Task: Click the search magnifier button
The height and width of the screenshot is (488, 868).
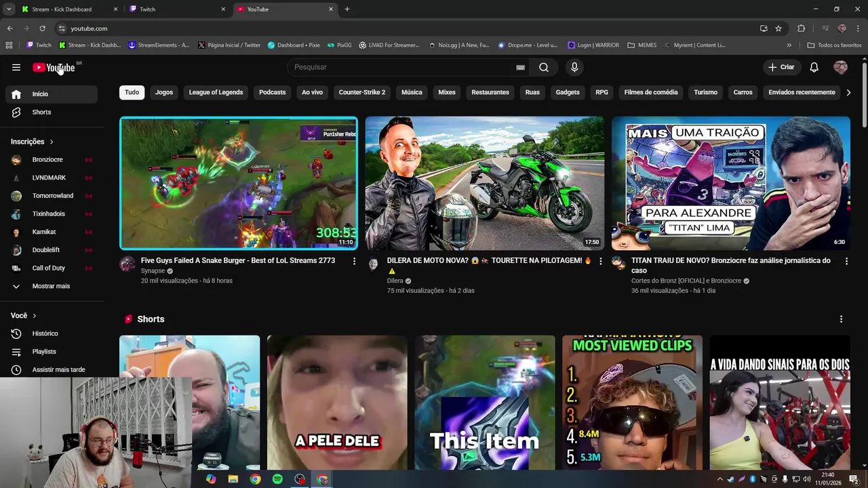Action: [x=544, y=67]
